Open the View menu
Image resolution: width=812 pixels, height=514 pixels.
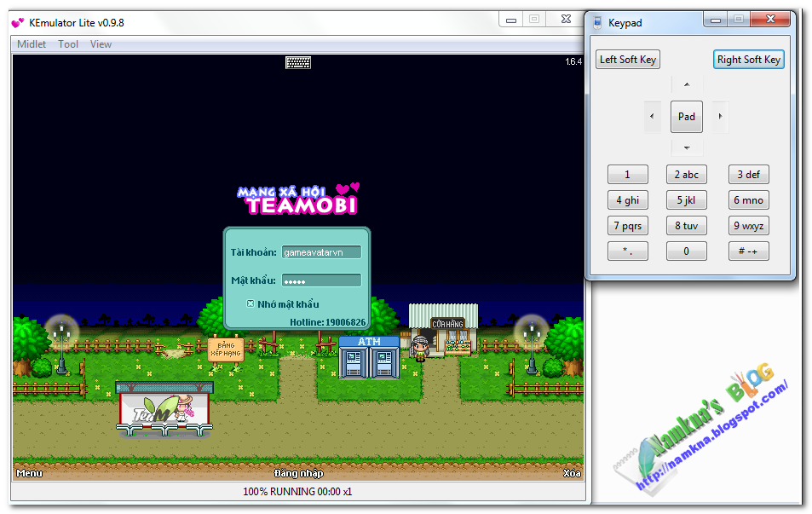101,44
